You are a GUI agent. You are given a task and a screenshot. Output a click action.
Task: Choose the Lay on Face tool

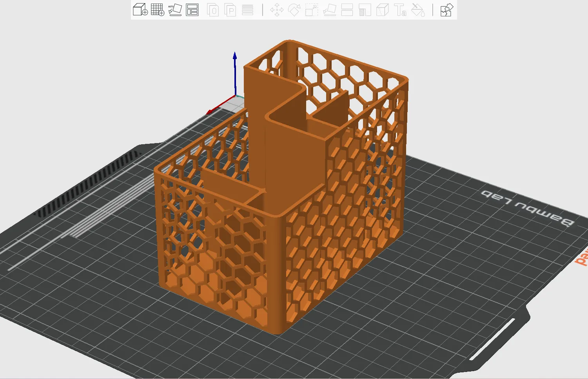point(329,10)
